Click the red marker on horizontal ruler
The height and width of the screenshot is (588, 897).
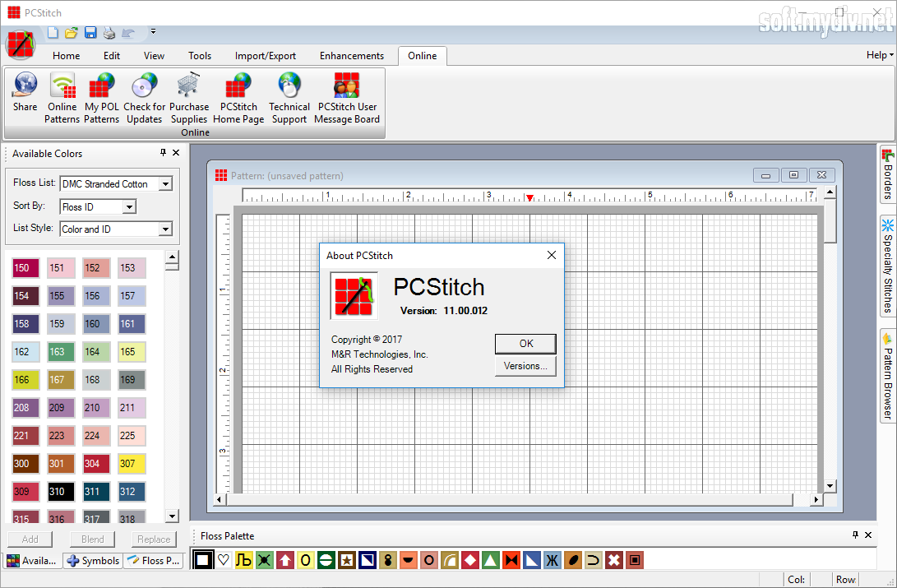[x=529, y=198]
